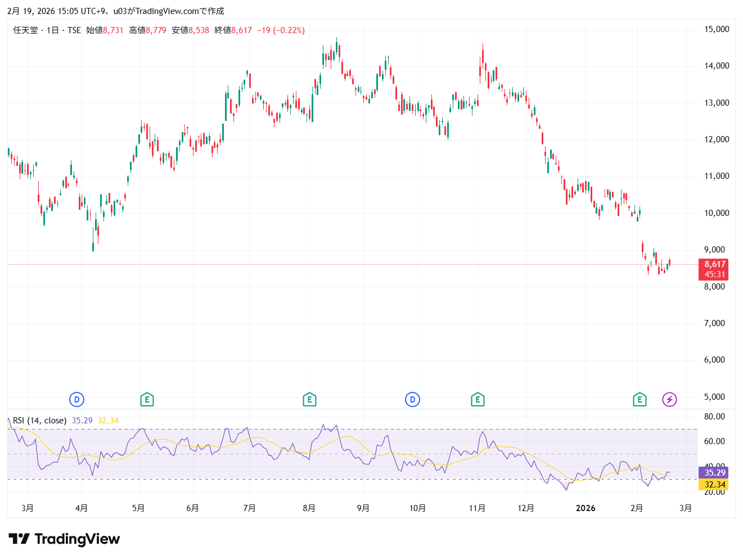This screenshot has width=743, height=560.
Task: Click the earnings E marker near February 2026
Action: coord(640,400)
